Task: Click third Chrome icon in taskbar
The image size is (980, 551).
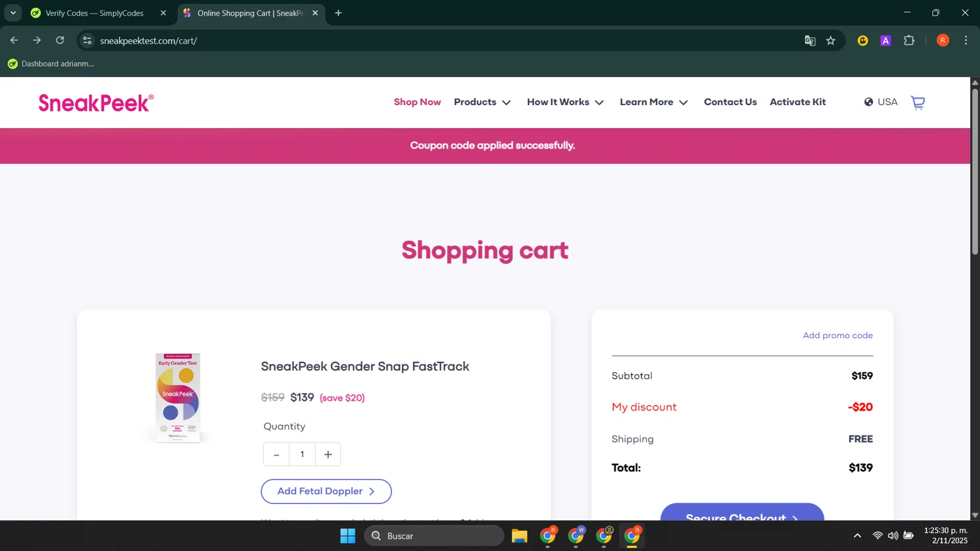Action: (x=604, y=536)
